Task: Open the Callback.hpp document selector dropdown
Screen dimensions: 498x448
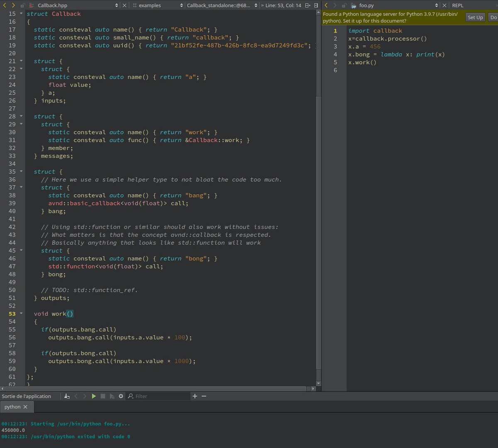Action: [117, 5]
